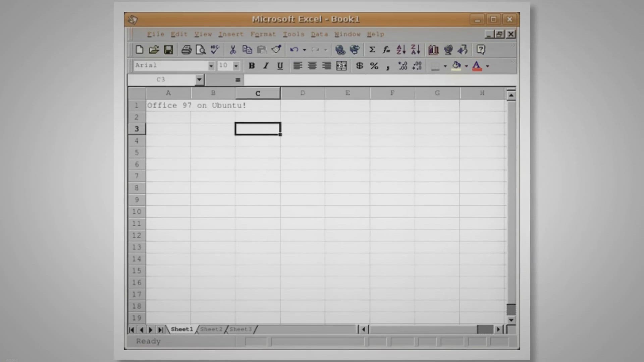
Task: Increase Decimal places icon
Action: pyautogui.click(x=402, y=66)
